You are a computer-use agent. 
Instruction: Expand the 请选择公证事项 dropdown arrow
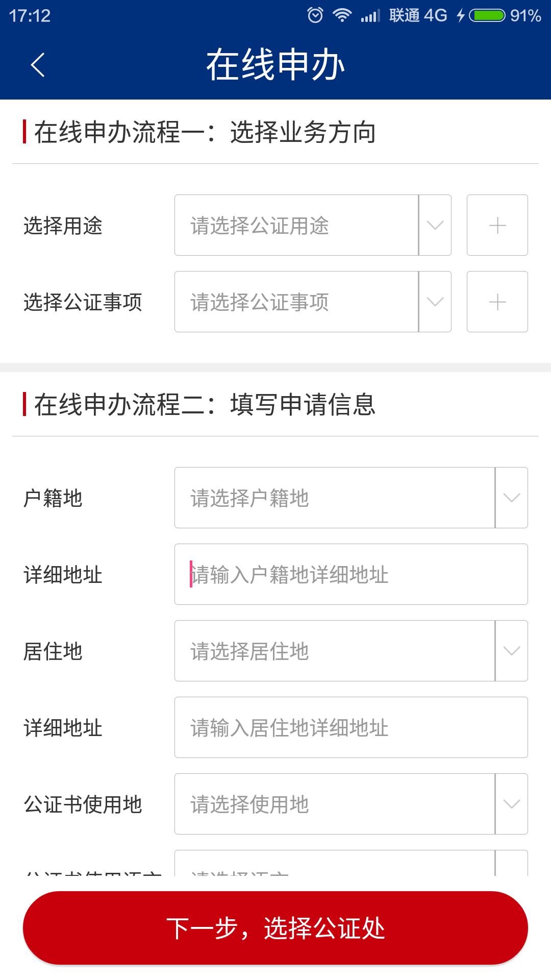tap(435, 302)
